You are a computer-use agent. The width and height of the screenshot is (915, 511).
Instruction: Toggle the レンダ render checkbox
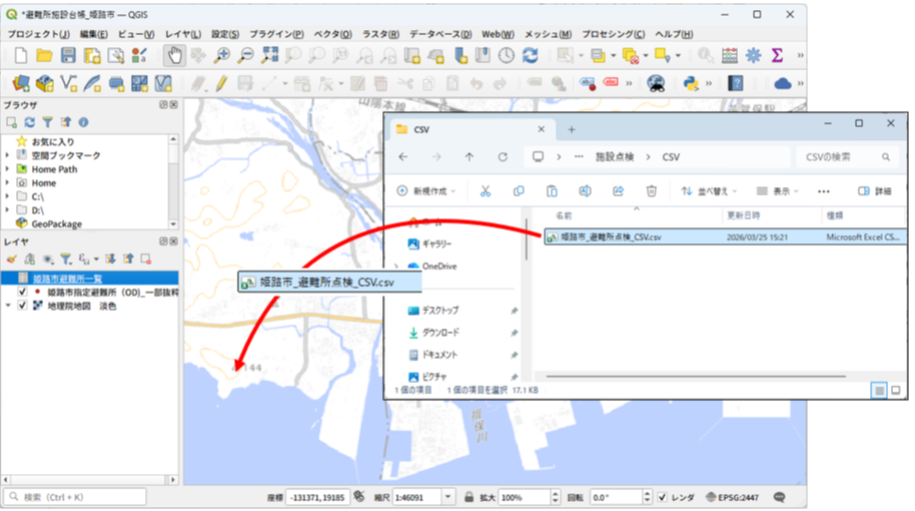(662, 497)
